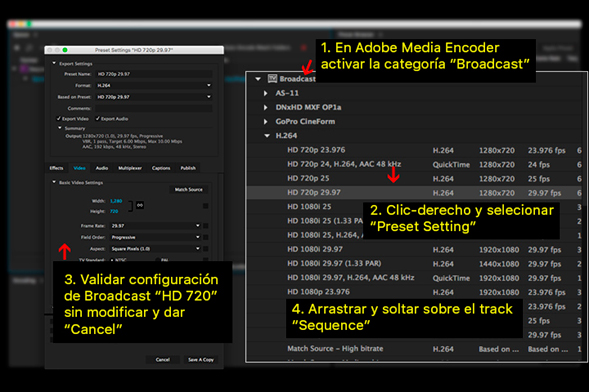Click the Comments input field
This screenshot has width=589, height=392.
[154, 109]
